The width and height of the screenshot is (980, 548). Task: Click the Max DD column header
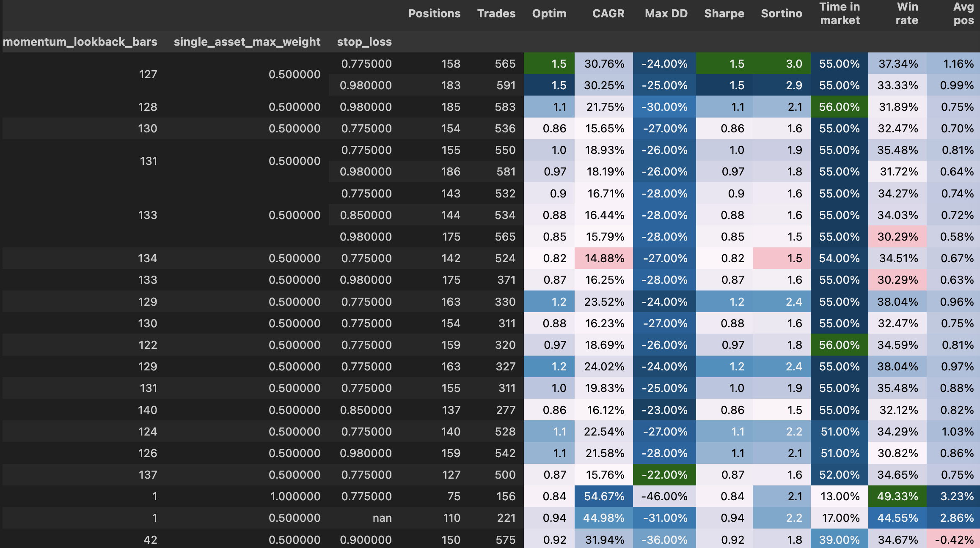666,14
